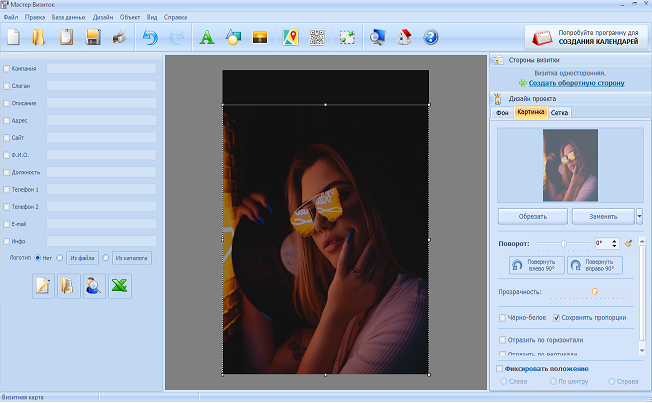This screenshot has width=652, height=403.
Task: Open the 'Дизайн' menu
Action: tap(102, 19)
